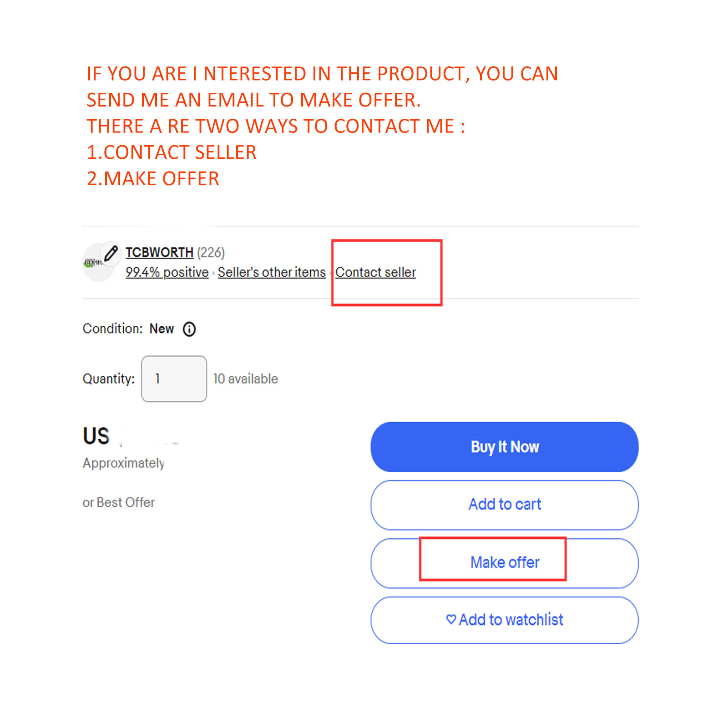Open the condition info icon next to New
This screenshot has height=728, width=728.
189,329
